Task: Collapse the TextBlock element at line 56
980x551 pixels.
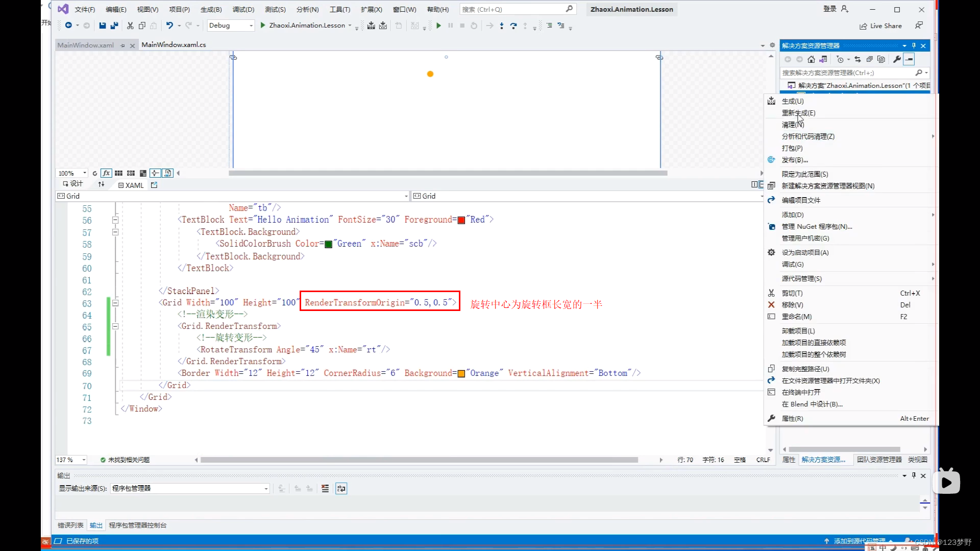Action: (115, 220)
